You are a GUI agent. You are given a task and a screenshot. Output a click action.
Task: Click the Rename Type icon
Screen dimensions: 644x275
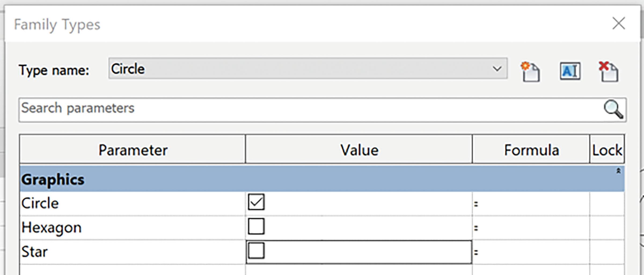point(570,71)
